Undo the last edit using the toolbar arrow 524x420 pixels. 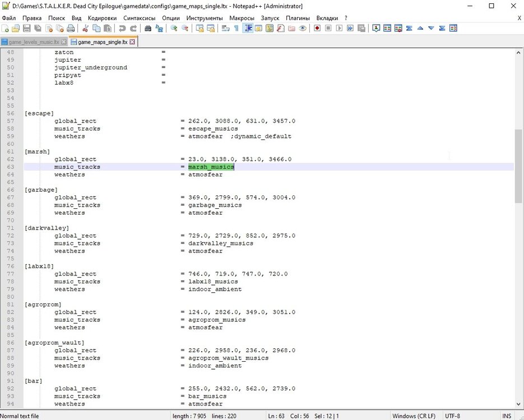pos(122,28)
